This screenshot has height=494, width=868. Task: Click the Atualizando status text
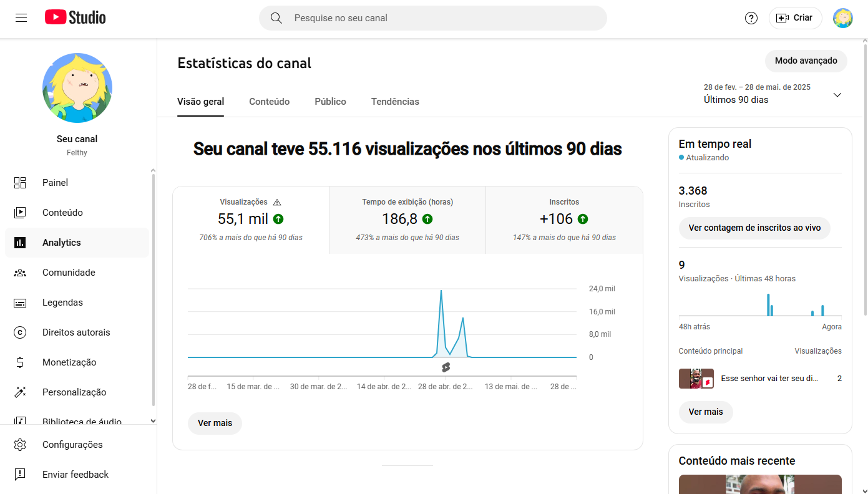(x=708, y=158)
